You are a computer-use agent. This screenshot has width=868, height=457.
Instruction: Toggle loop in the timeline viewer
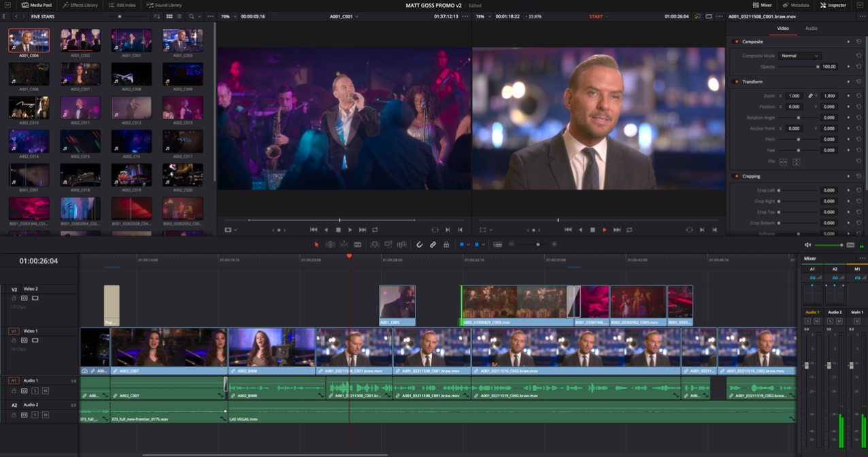pyautogui.click(x=629, y=230)
